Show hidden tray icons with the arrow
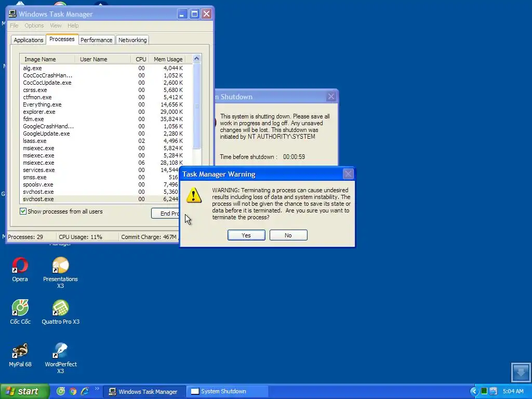 (x=474, y=391)
